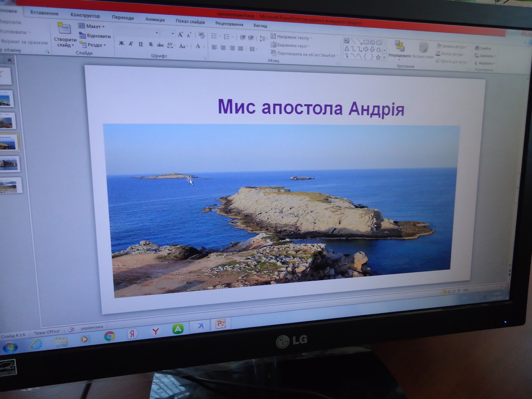Select the rectangle shape in shapes gallery
532x399 pixels.
pyautogui.click(x=366, y=43)
